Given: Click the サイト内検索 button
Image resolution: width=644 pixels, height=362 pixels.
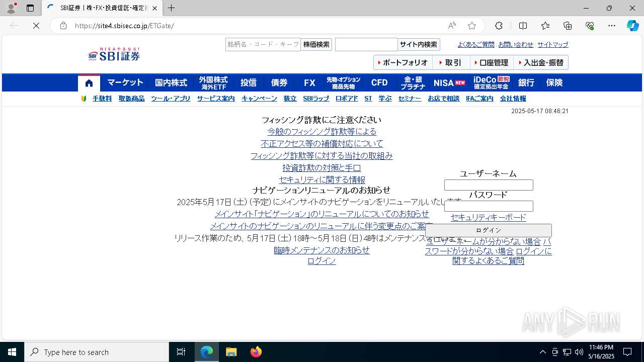Looking at the screenshot, I should click(419, 45).
